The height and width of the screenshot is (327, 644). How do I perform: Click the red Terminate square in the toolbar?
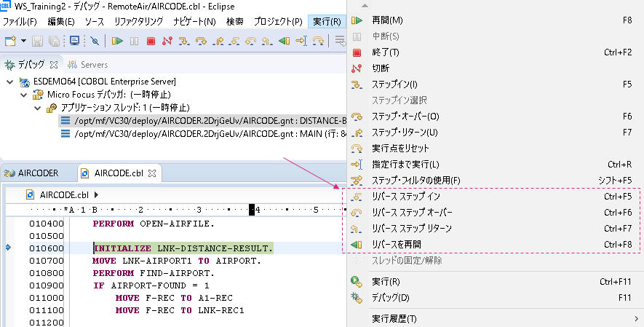(151, 41)
